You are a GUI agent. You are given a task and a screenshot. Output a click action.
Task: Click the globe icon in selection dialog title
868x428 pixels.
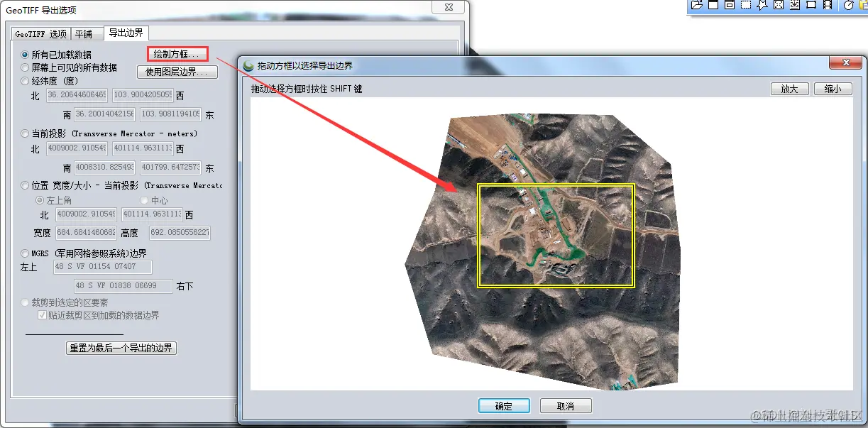[248, 66]
